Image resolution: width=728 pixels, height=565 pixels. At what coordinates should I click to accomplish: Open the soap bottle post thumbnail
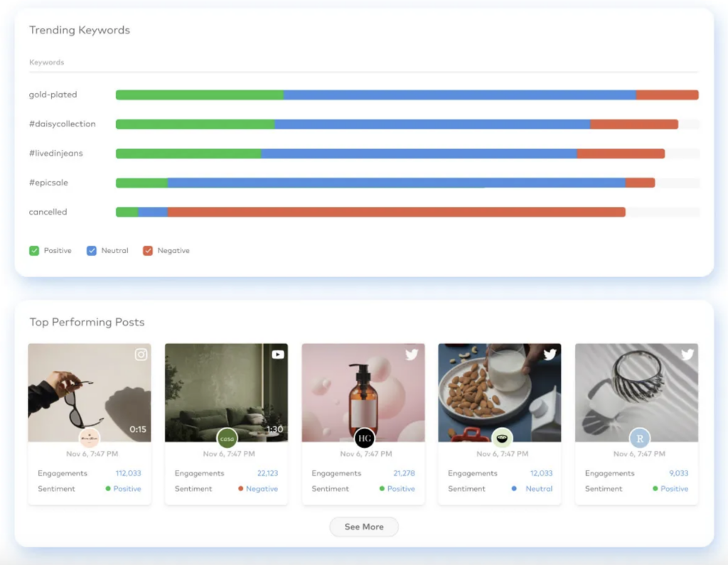click(x=363, y=393)
